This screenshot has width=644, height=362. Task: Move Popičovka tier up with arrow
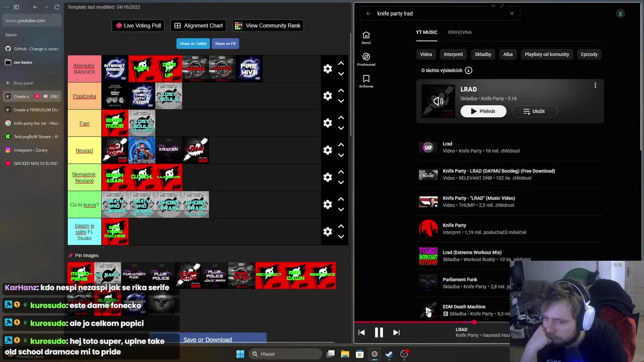tap(341, 90)
